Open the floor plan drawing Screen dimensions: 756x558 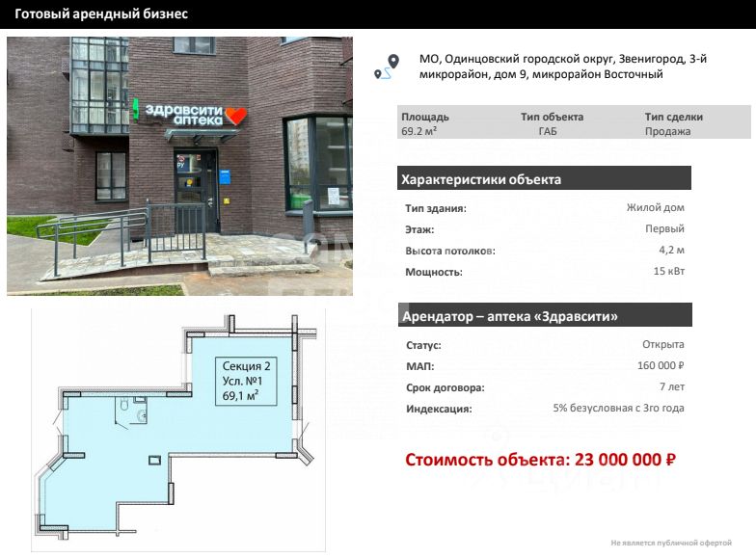pyautogui.click(x=178, y=430)
